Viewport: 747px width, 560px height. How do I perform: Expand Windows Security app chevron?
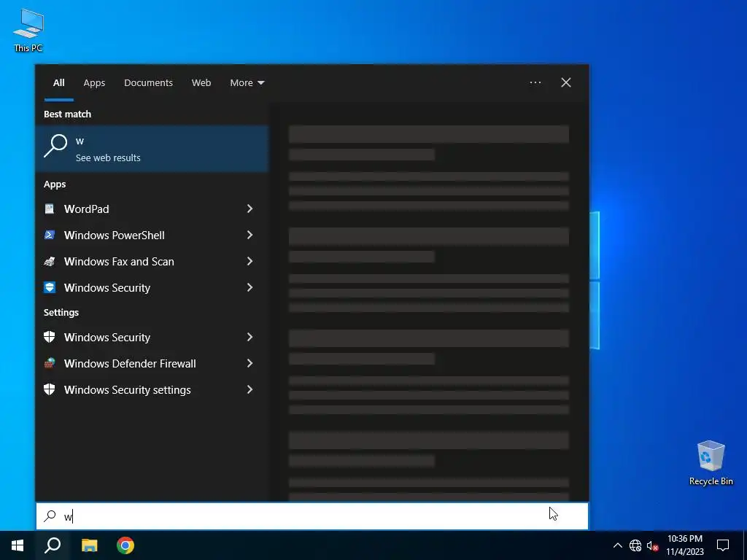click(x=249, y=287)
